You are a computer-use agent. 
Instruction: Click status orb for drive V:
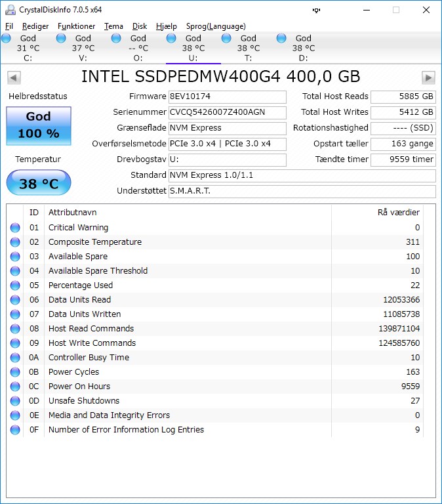click(61, 38)
